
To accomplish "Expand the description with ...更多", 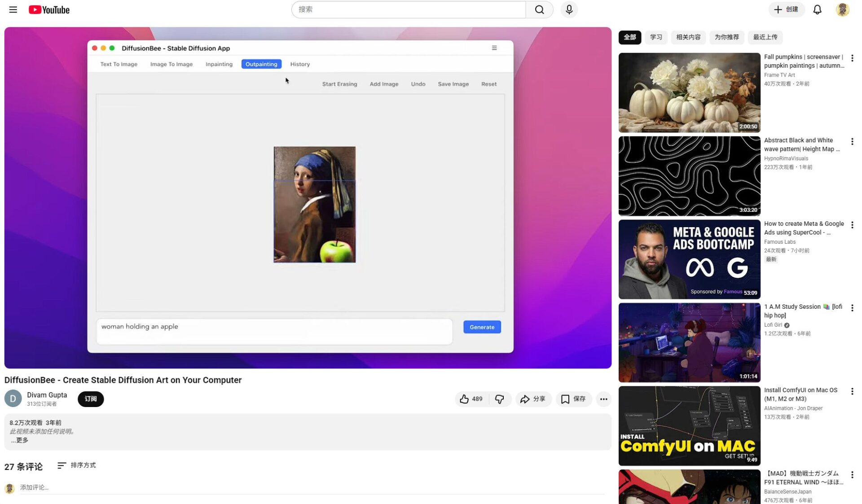I will [20, 440].
